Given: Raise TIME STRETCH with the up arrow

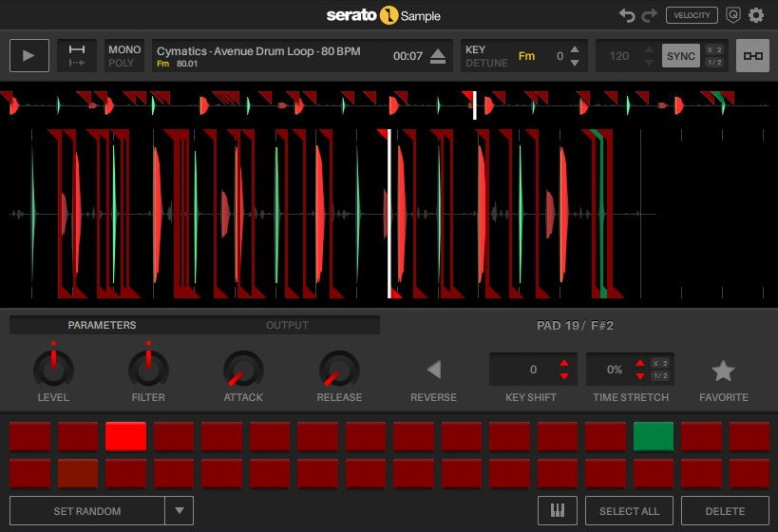Looking at the screenshot, I should tap(640, 363).
